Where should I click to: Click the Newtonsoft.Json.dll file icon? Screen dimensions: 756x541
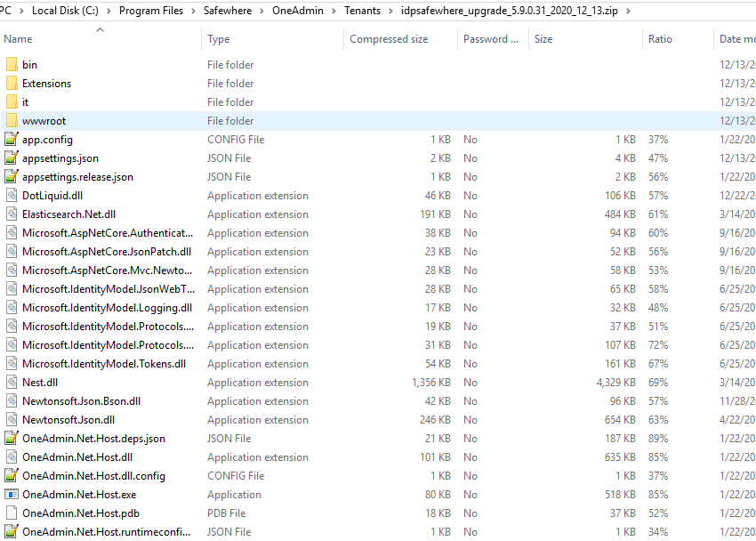point(12,420)
